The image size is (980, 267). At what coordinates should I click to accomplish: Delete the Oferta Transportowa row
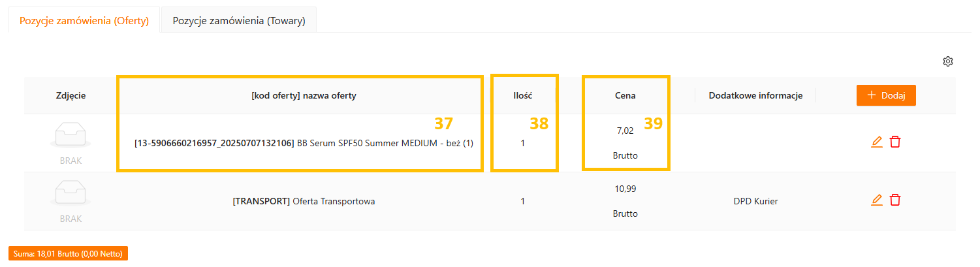895,200
